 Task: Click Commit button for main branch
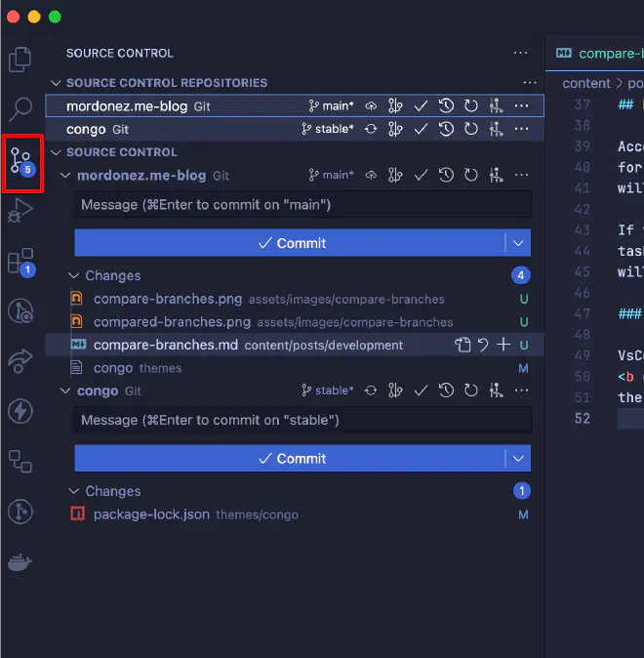[x=290, y=243]
